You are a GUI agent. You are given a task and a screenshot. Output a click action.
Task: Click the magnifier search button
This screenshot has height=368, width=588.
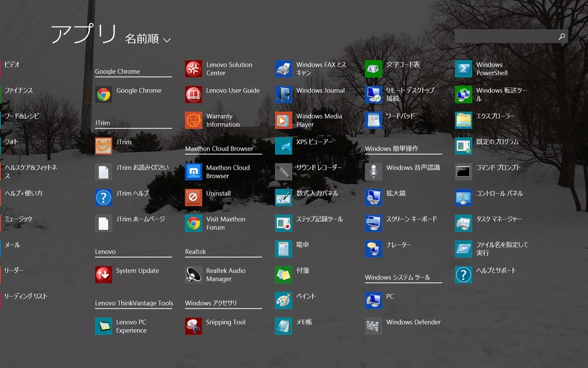[x=562, y=37]
